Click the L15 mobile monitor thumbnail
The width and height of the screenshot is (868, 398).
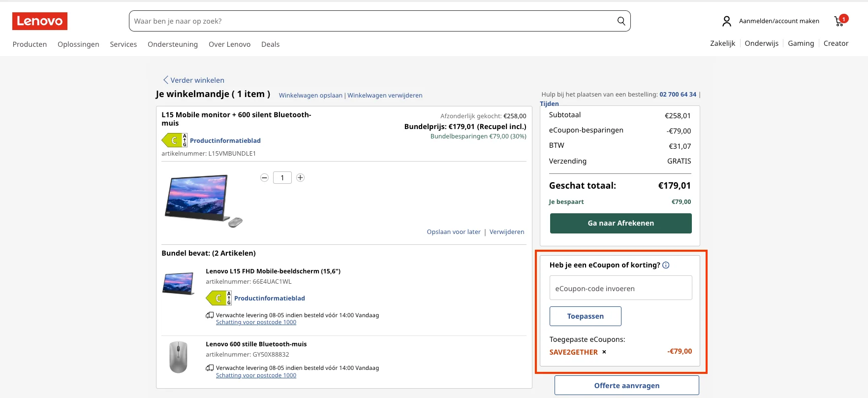tap(178, 284)
